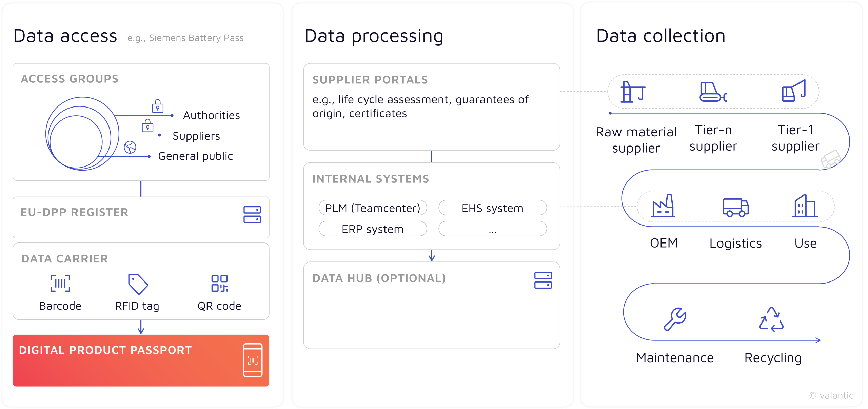Click the Barcode icon in Data Carrier

coord(60,283)
